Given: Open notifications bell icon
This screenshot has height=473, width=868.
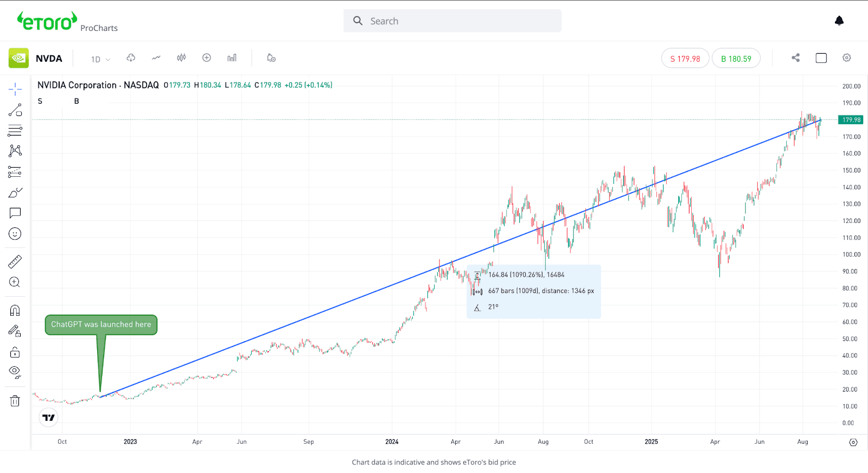Looking at the screenshot, I should tap(839, 21).
